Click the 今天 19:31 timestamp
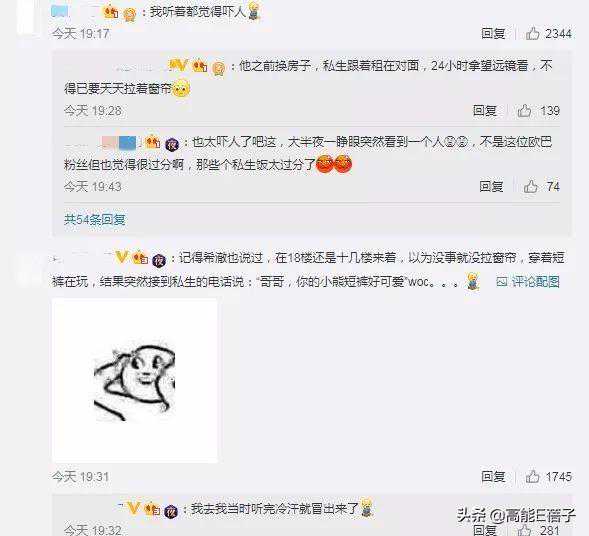Image resolution: width=589 pixels, height=536 pixels. click(80, 477)
